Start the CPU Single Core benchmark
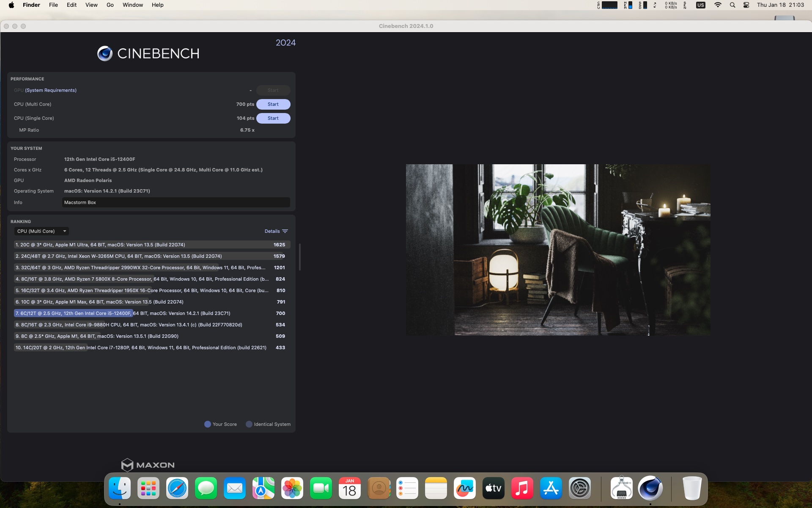This screenshot has height=508, width=812. click(273, 118)
